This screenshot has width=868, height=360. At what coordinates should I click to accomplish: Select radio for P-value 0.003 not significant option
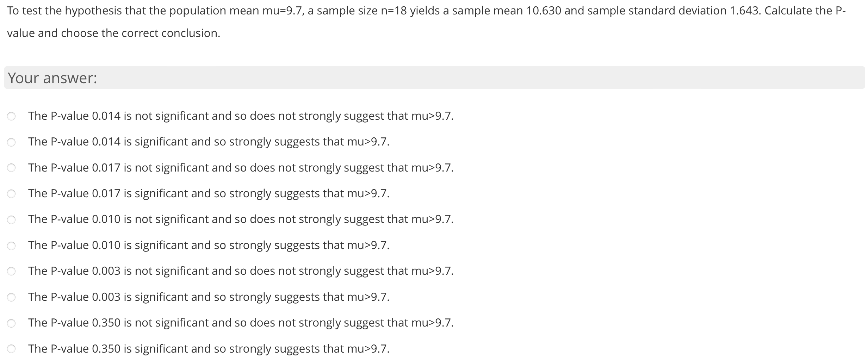pyautogui.click(x=12, y=271)
